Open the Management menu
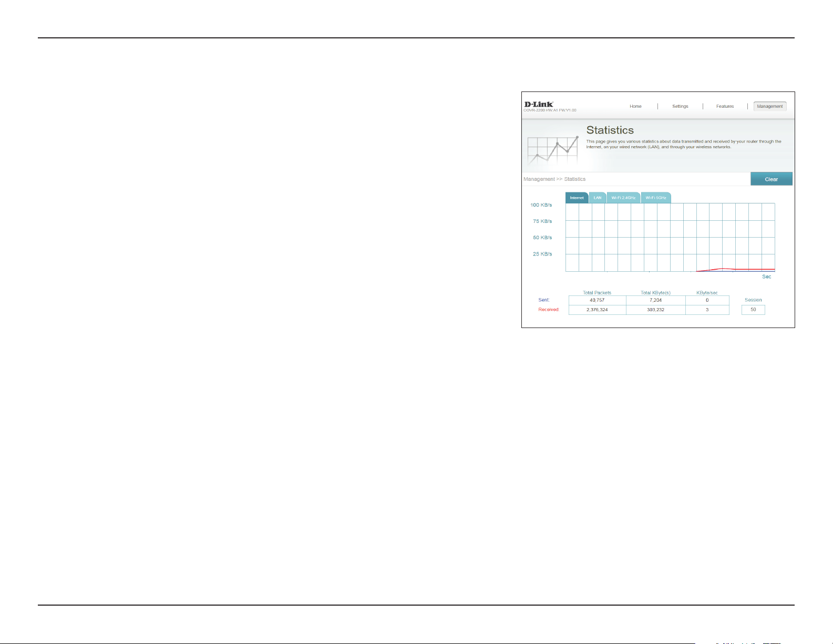Image resolution: width=833 pixels, height=644 pixels. click(770, 106)
